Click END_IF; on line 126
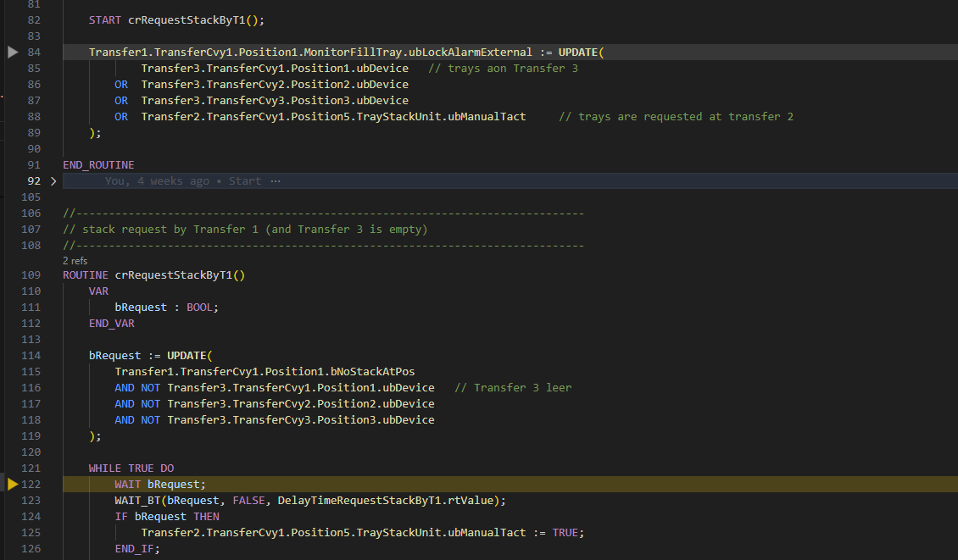Image resolution: width=958 pixels, height=560 pixels. click(137, 549)
